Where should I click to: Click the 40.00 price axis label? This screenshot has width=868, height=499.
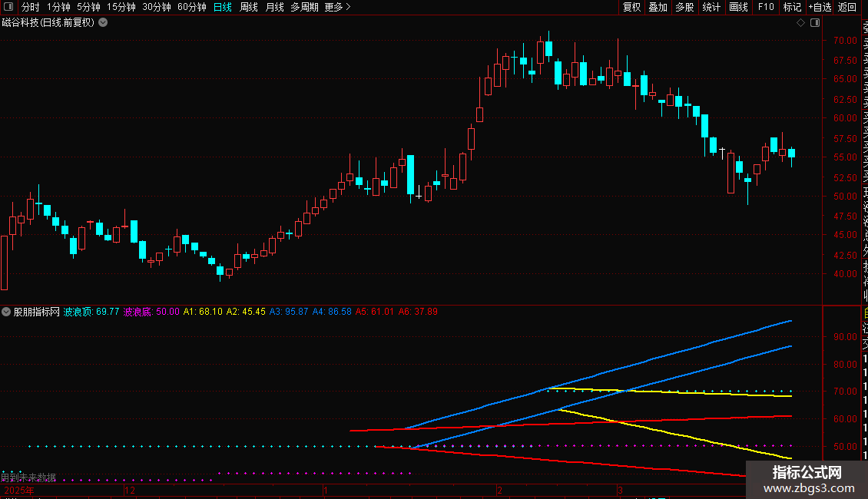pos(845,274)
